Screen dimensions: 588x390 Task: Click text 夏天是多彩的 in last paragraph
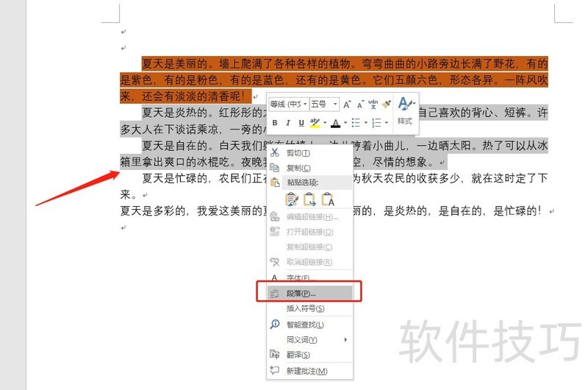(x=153, y=211)
